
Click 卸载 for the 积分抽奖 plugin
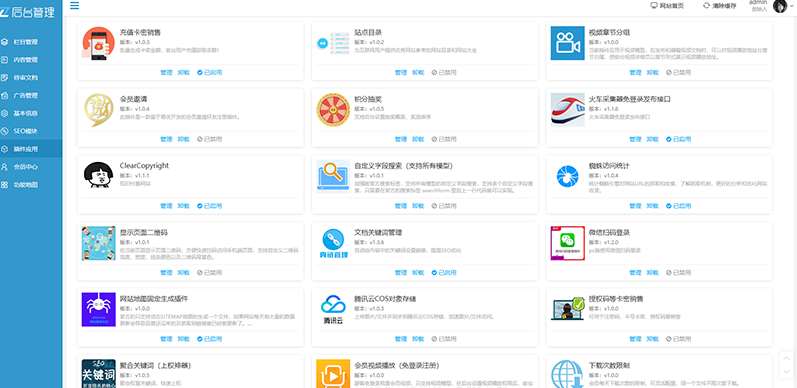tap(418, 139)
